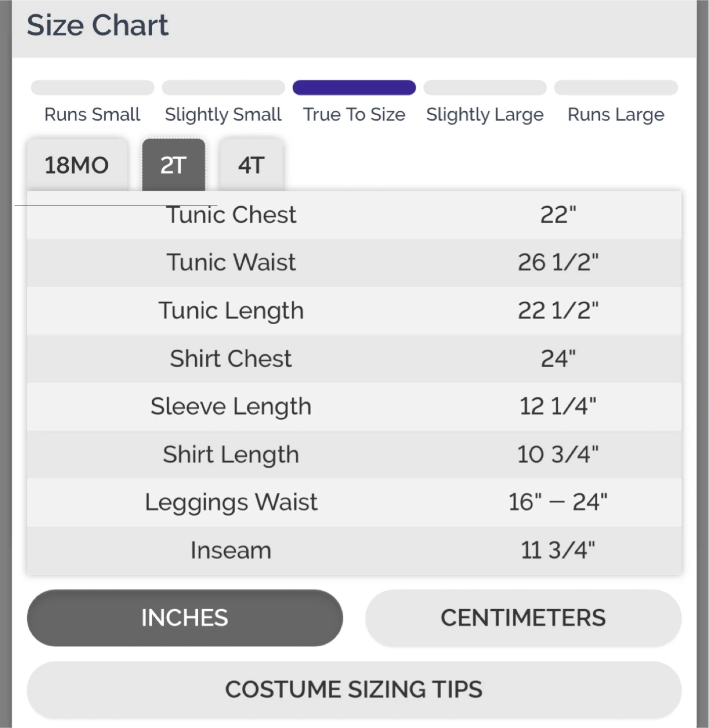Switch measurements to INCHES

(x=185, y=618)
